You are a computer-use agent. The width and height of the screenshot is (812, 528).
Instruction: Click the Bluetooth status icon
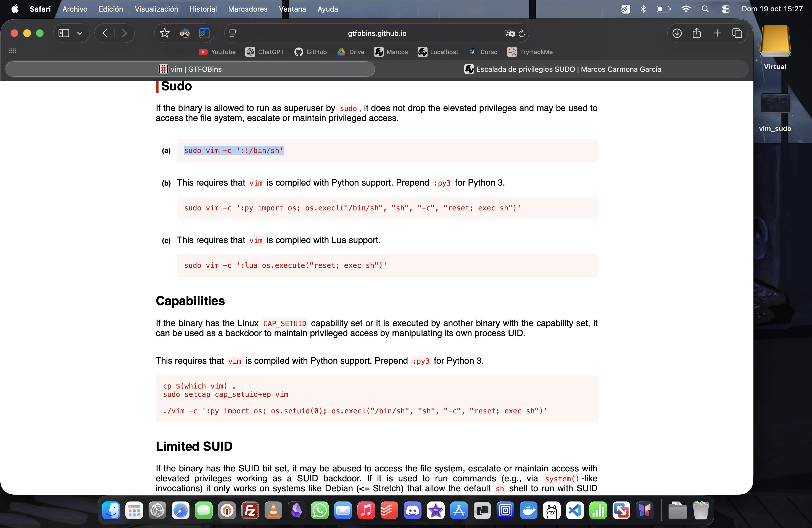(643, 9)
